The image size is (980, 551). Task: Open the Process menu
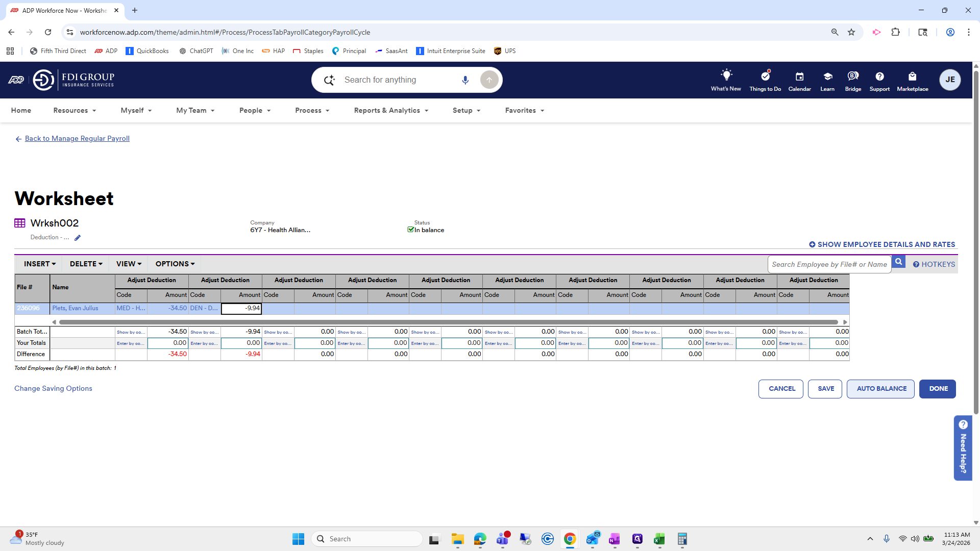[x=312, y=110]
